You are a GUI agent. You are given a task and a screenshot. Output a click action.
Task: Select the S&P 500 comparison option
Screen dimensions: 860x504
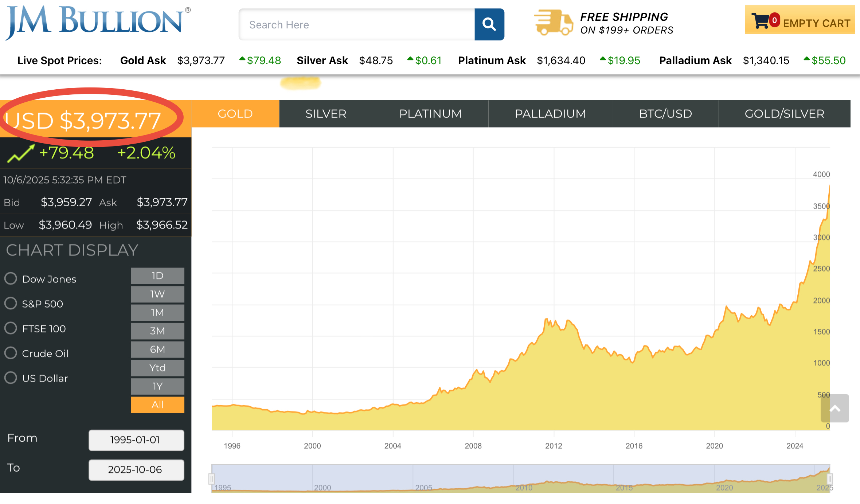click(x=11, y=303)
